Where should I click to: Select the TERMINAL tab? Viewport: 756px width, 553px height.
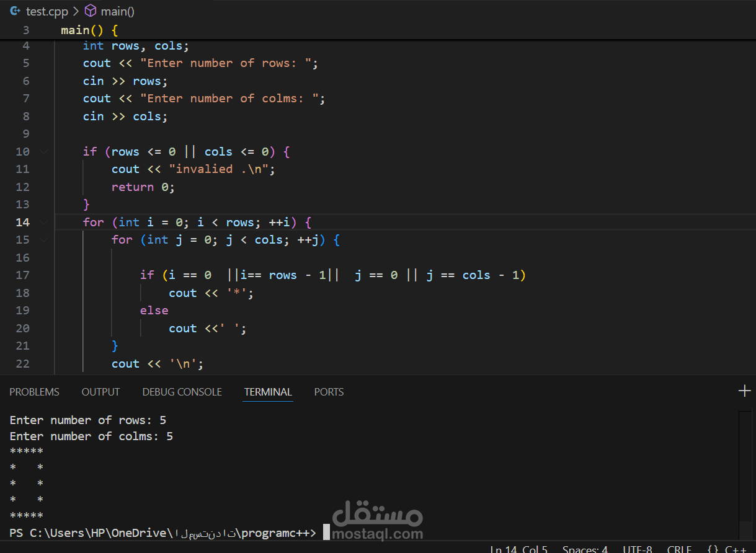[x=268, y=392]
